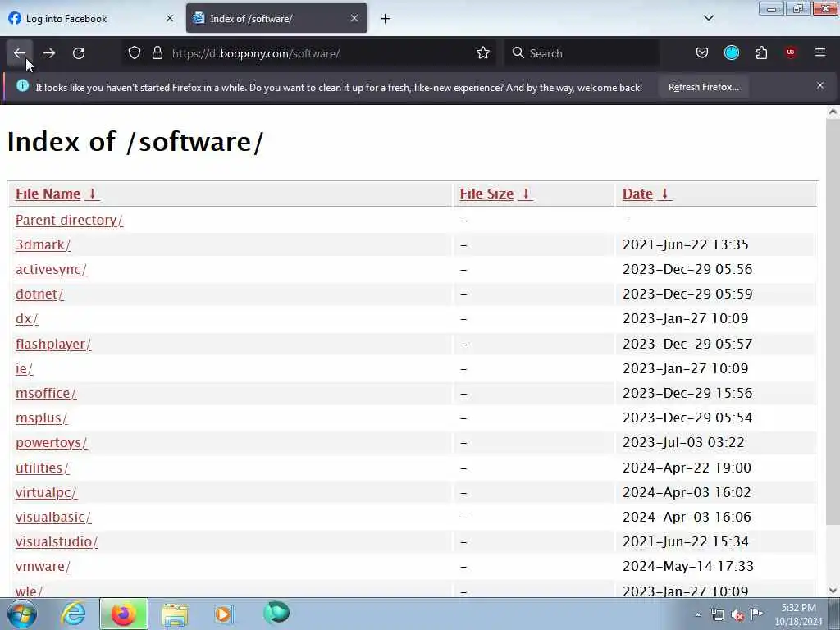Open the 3dmark/ folder link

(x=43, y=244)
